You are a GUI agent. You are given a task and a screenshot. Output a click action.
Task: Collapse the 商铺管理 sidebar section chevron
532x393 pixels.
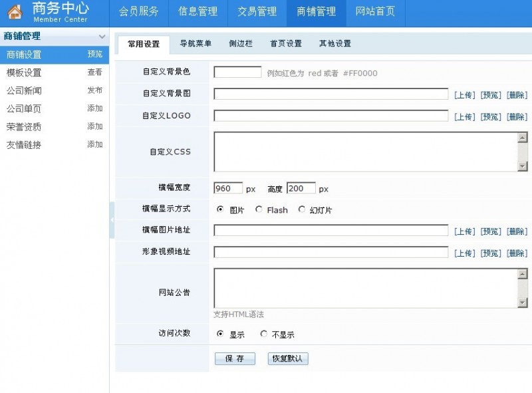(x=102, y=37)
